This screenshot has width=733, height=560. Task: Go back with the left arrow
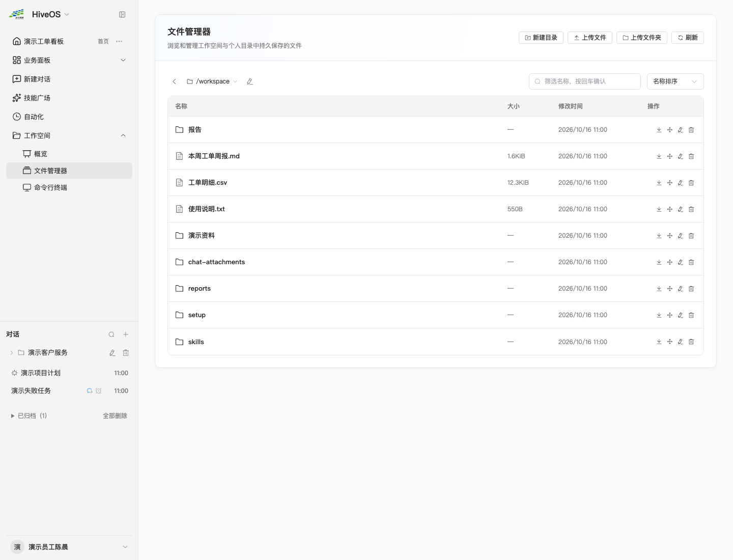tap(175, 81)
